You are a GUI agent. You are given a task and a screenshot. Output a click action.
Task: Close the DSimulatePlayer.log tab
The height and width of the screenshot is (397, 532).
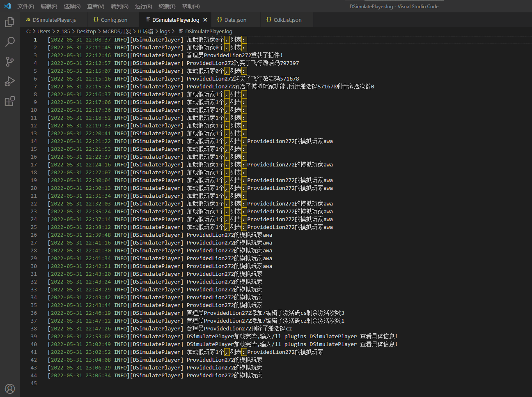click(x=205, y=20)
